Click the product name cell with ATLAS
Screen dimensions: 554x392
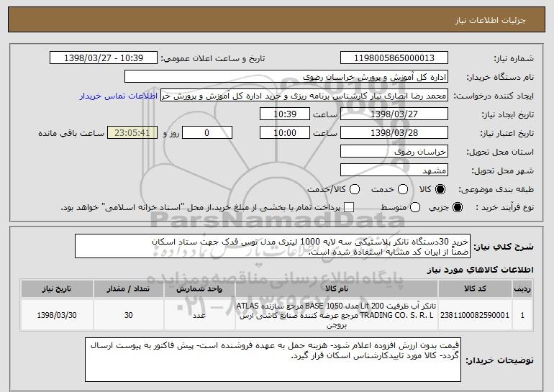click(337, 315)
